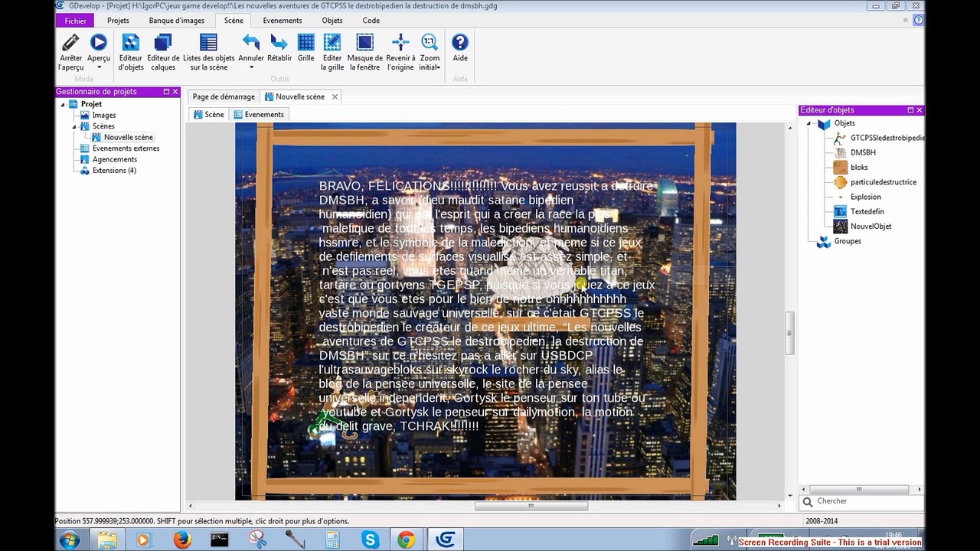Select Agencements in the project tree

coord(115,160)
